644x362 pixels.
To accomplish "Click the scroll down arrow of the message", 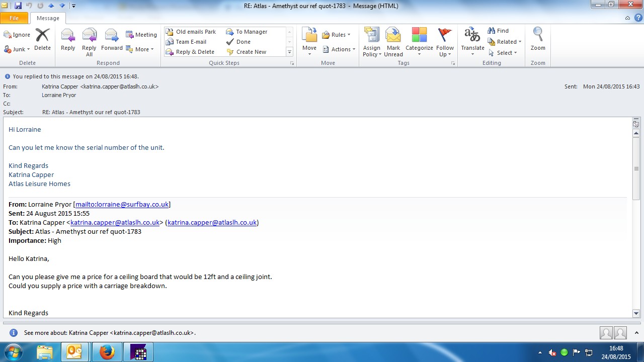I will tap(636, 313).
